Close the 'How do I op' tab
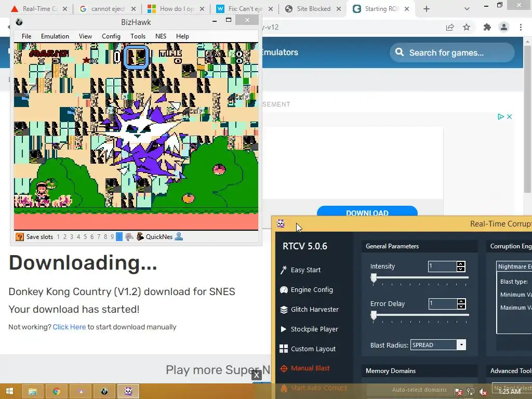 (x=202, y=9)
